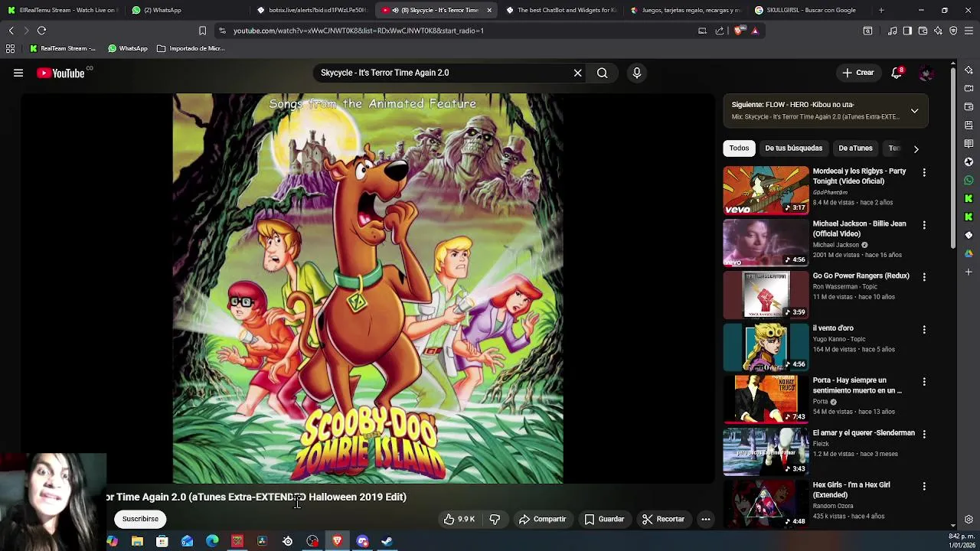Screen dimensions: 980x551
Task: Open options for Mordecai y los Rigbys video
Action: click(x=924, y=173)
